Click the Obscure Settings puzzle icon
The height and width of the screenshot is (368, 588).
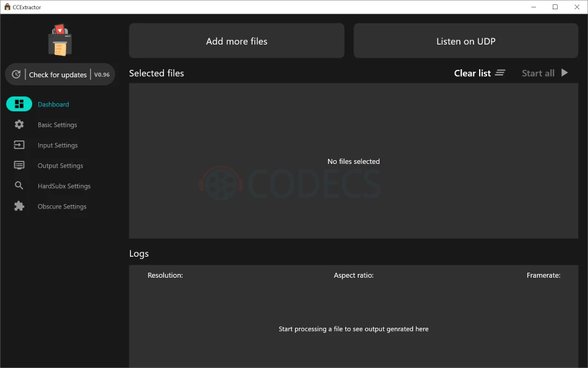click(x=19, y=206)
